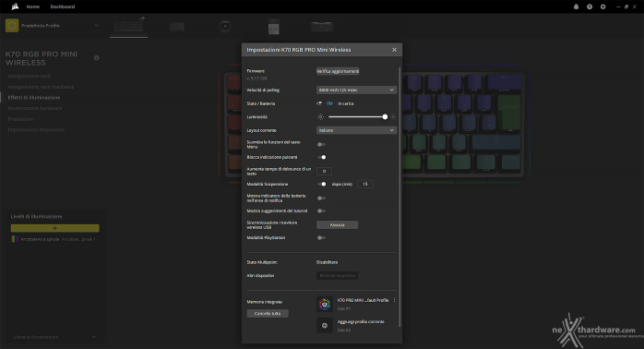Click Aggiungi profilo corrente
This screenshot has width=644, height=349.
tap(361, 322)
